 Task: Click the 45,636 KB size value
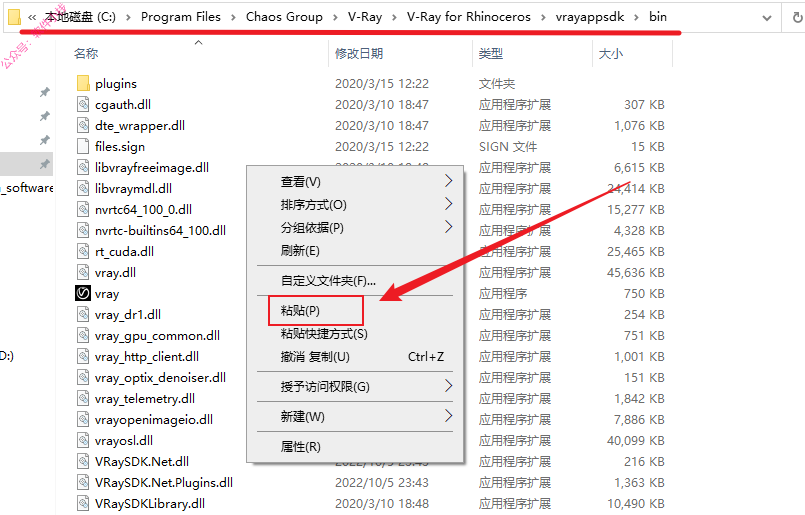click(636, 273)
